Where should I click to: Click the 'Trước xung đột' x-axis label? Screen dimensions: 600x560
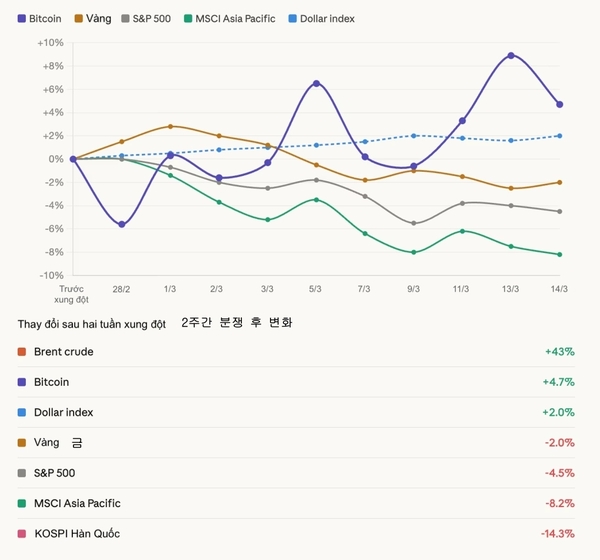(x=72, y=294)
